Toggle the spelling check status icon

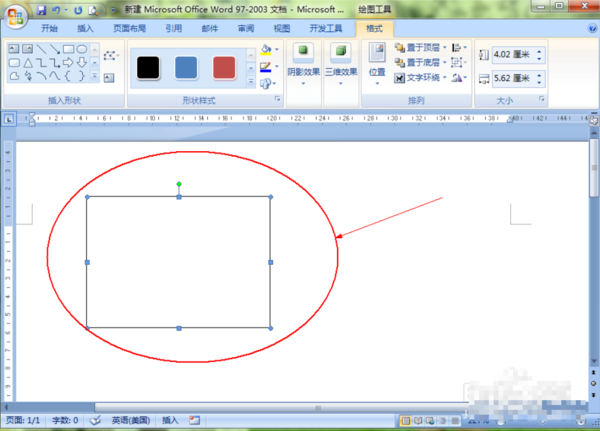point(95,420)
